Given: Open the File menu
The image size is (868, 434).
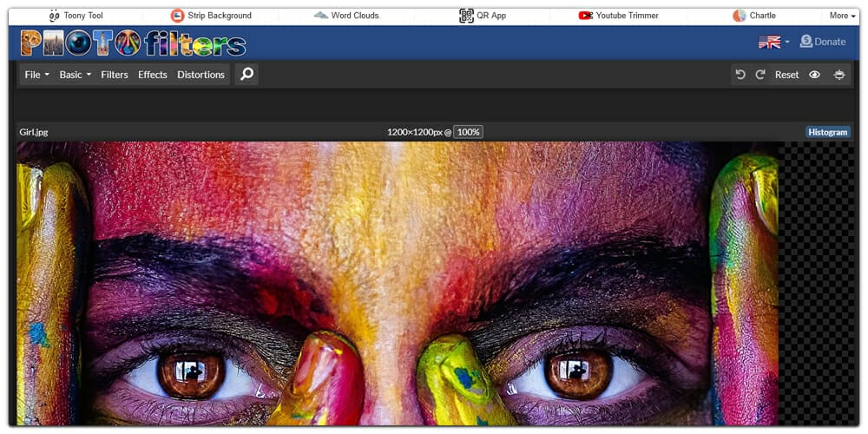Looking at the screenshot, I should 37,75.
